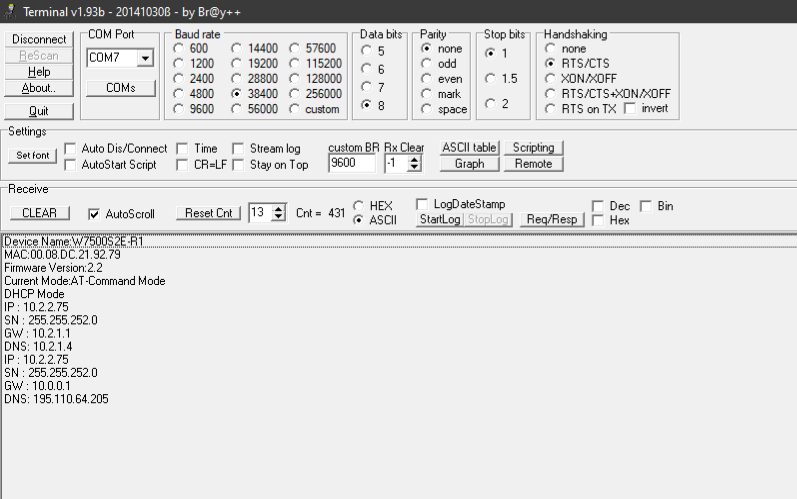Image resolution: width=797 pixels, height=499 pixels.
Task: Click the custom BR input field
Action: coord(352,163)
